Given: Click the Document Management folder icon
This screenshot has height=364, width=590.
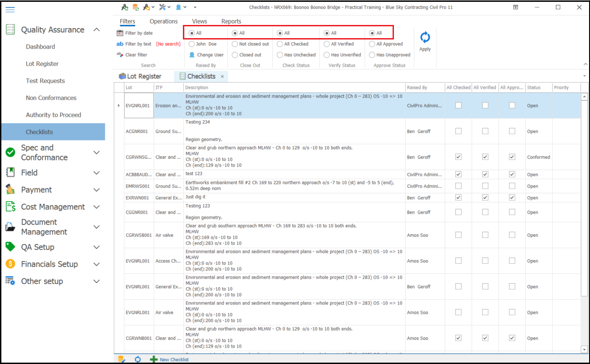Looking at the screenshot, I should coord(10,227).
